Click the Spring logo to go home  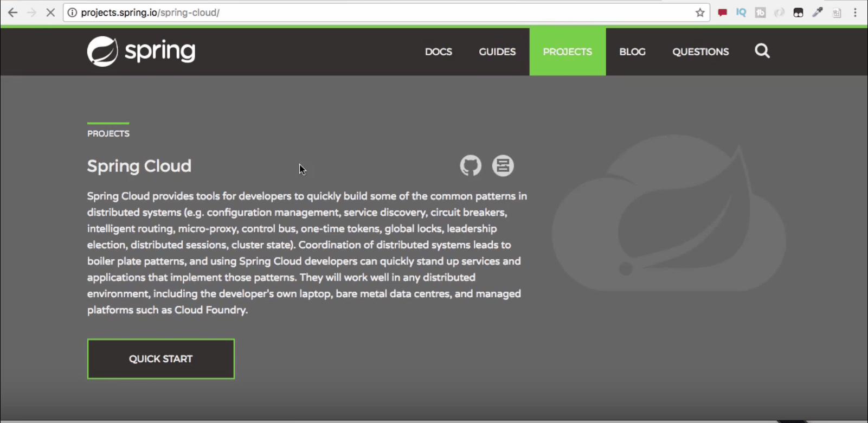click(x=141, y=52)
